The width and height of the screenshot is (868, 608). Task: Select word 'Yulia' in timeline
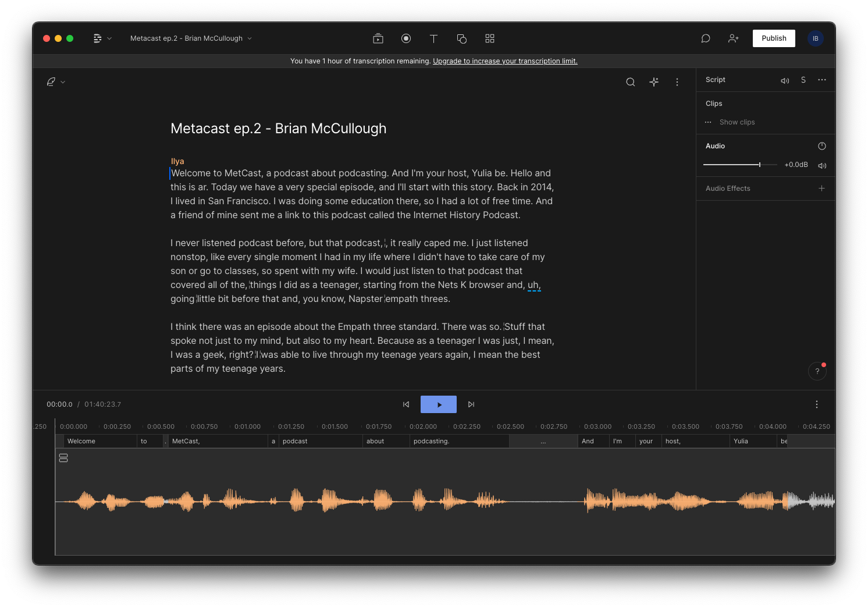coord(753,441)
